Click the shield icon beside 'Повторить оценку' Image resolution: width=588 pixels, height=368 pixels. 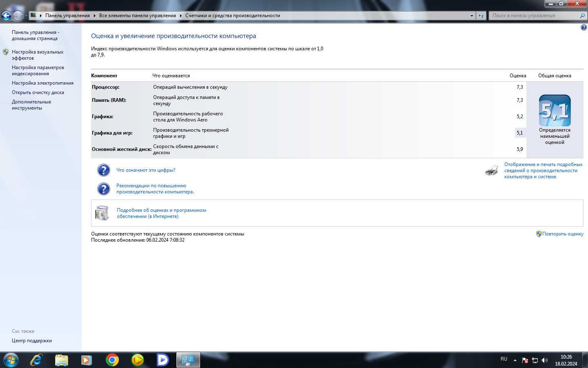(x=539, y=234)
